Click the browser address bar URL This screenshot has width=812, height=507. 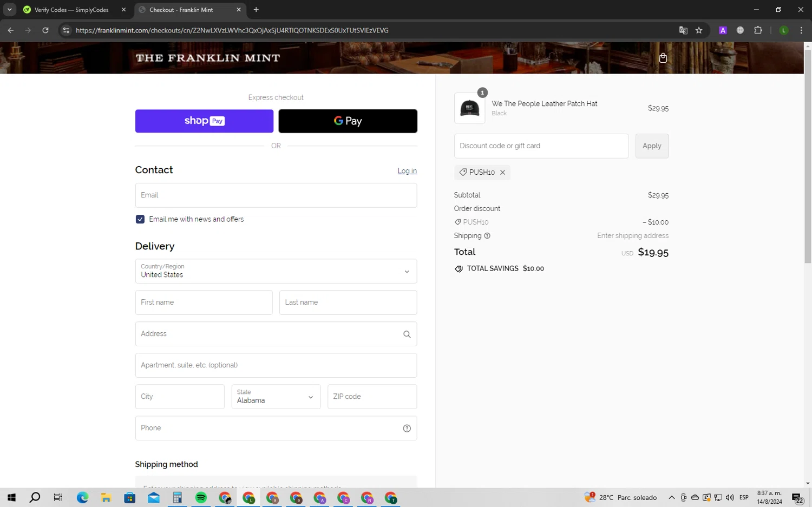click(x=232, y=30)
